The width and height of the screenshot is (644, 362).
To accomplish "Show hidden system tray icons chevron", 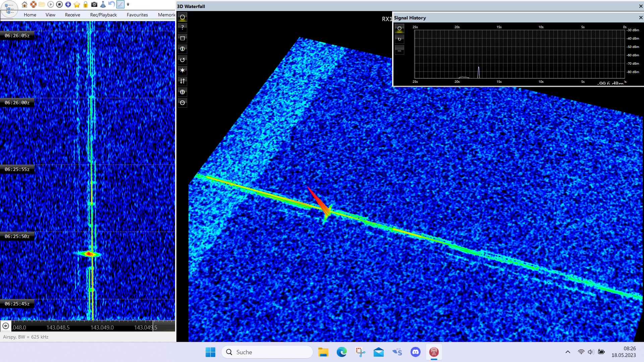I will [568, 352].
